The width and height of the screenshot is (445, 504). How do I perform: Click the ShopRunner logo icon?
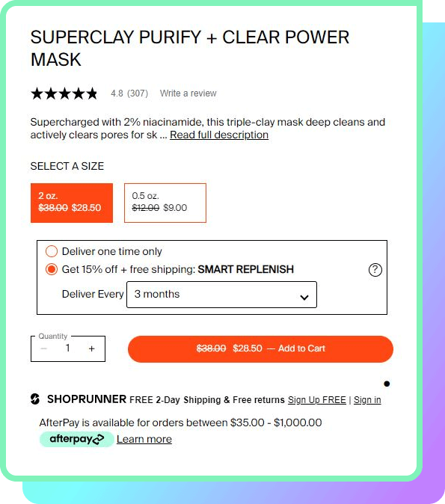pyautogui.click(x=35, y=399)
